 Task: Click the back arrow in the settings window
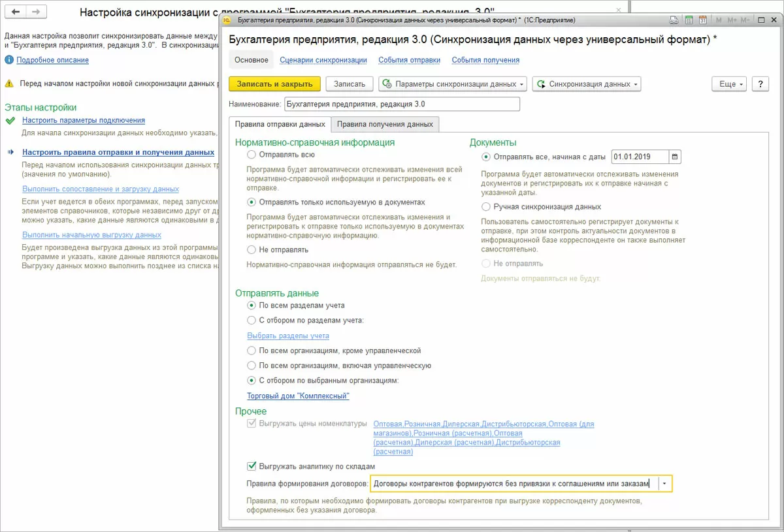coord(16,12)
